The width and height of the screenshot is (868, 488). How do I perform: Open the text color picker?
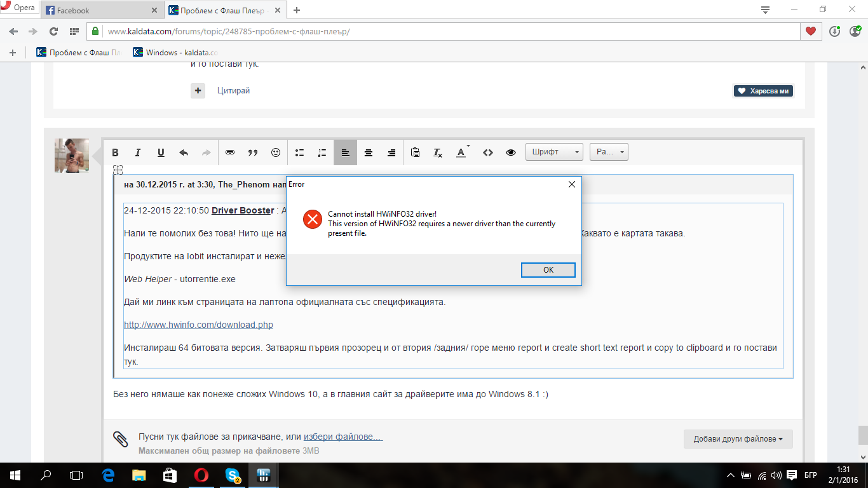tap(463, 152)
